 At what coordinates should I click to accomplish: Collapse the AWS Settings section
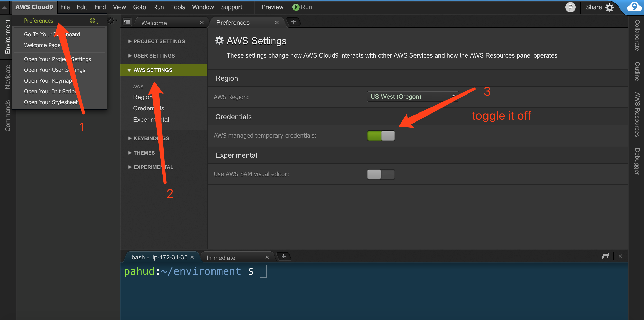coord(153,70)
